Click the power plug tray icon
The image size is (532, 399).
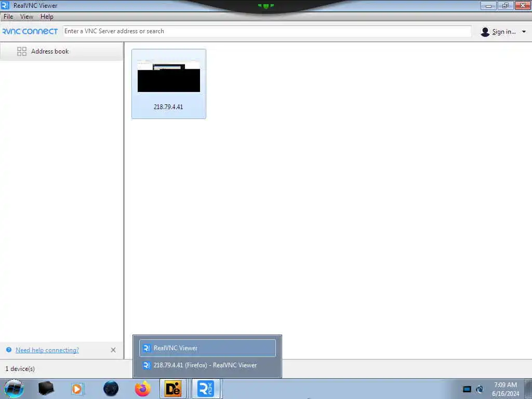click(480, 389)
